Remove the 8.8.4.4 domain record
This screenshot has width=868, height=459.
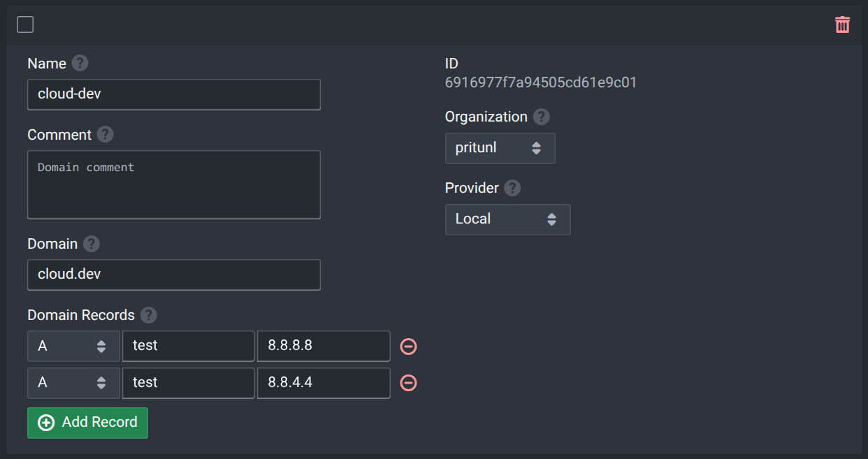pyautogui.click(x=408, y=383)
